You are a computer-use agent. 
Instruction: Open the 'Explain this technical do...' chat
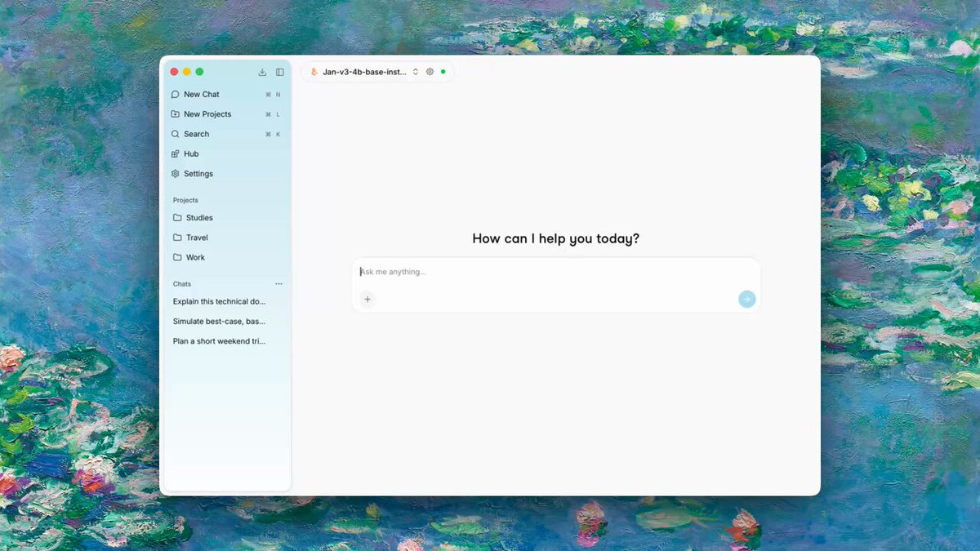coord(219,302)
